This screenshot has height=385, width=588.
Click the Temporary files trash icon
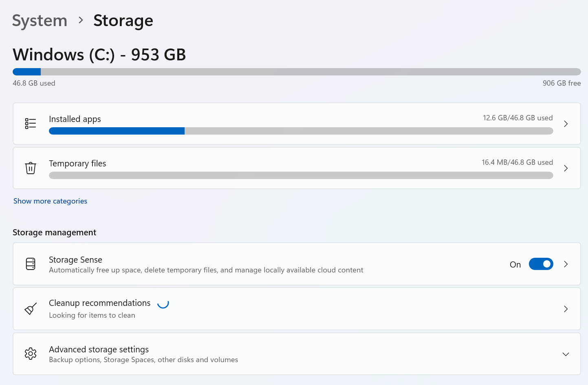[31, 168]
